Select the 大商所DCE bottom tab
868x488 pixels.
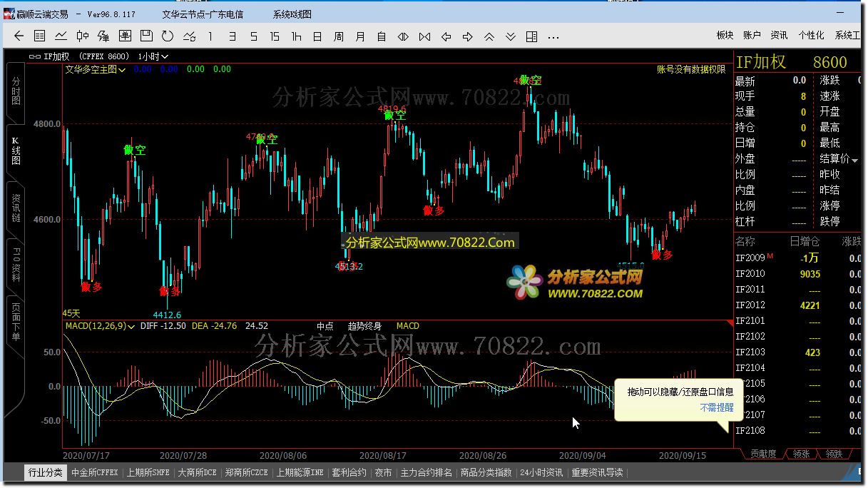197,472
